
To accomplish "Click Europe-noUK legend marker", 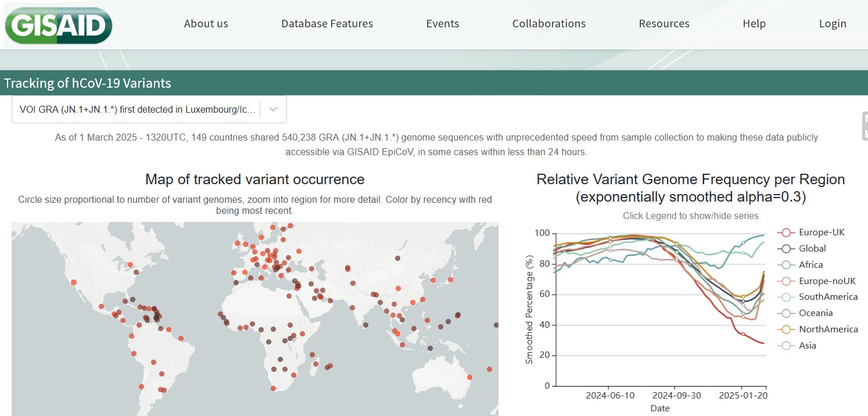I will click(786, 281).
